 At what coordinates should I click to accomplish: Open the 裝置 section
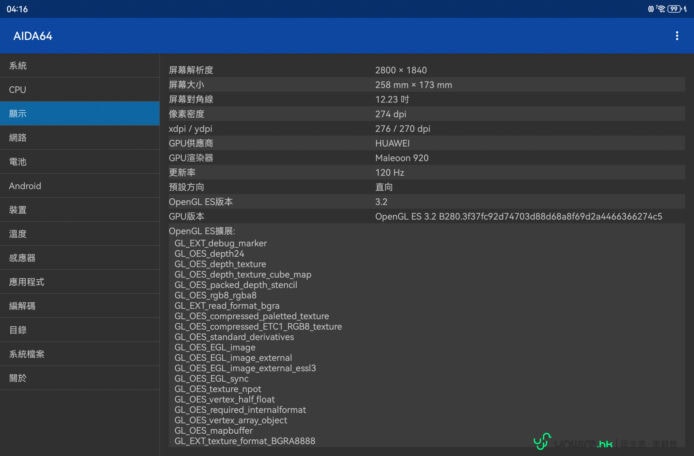coord(80,210)
